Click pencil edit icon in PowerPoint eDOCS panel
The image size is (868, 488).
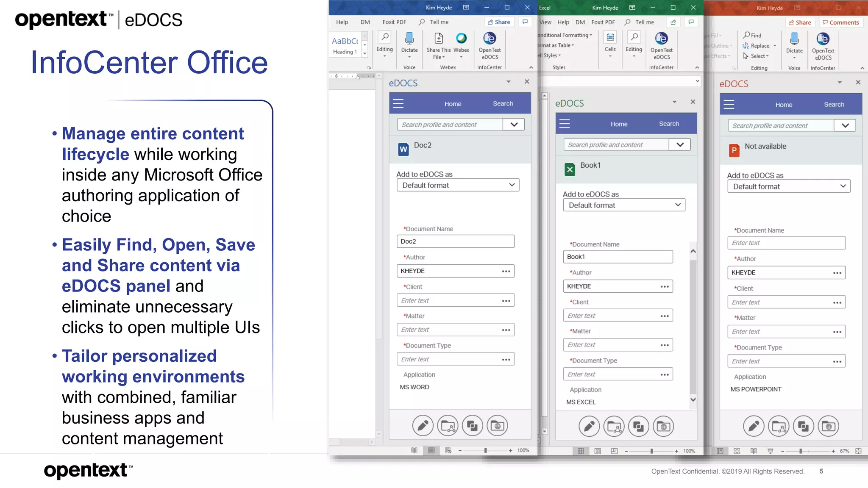click(754, 427)
